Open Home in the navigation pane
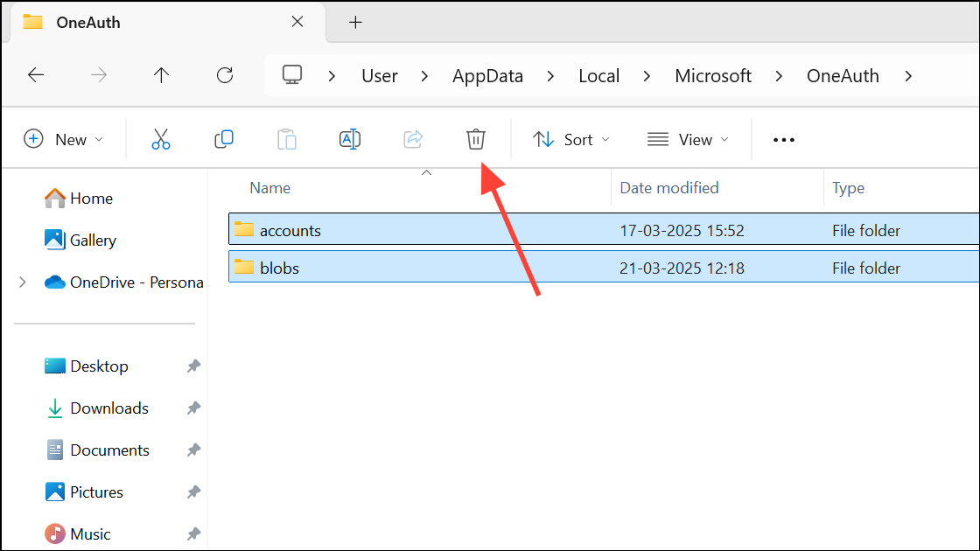Screen dimensions: 980x551 [91, 199]
